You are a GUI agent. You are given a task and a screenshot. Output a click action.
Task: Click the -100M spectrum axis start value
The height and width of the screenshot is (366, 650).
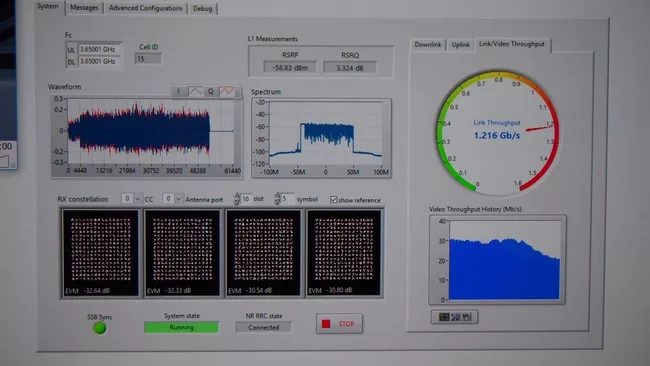tap(270, 172)
